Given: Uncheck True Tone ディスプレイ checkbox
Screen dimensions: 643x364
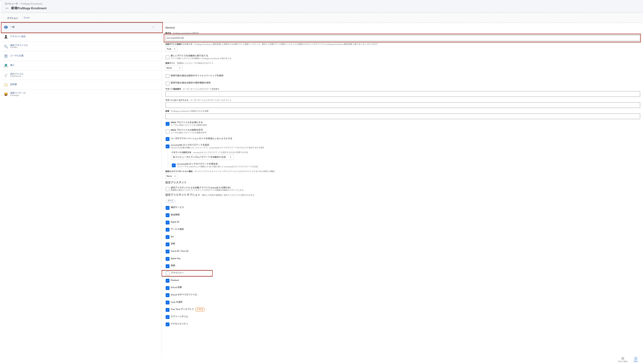Looking at the screenshot, I should (x=168, y=310).
